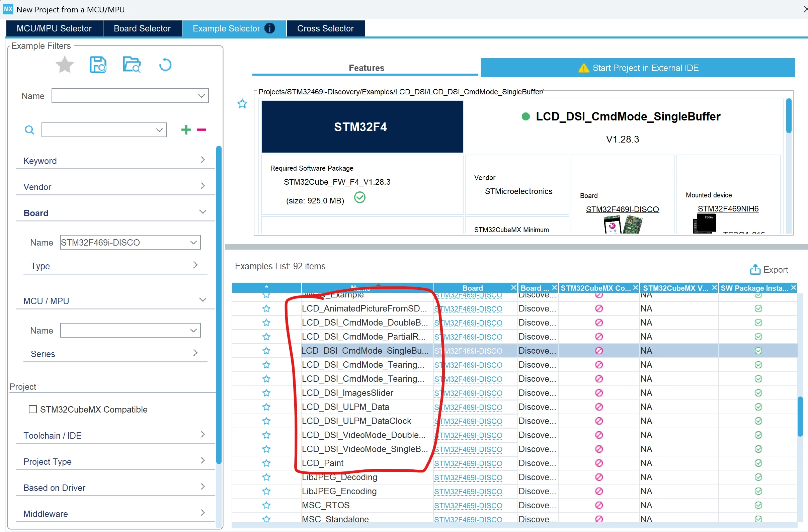Image resolution: width=808 pixels, height=532 pixels.
Task: Expand the Toolchain / IDE filter
Action: 115,435
